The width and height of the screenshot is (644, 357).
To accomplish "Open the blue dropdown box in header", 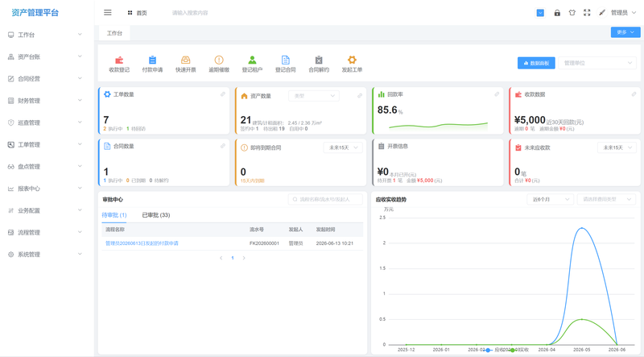I will 540,13.
